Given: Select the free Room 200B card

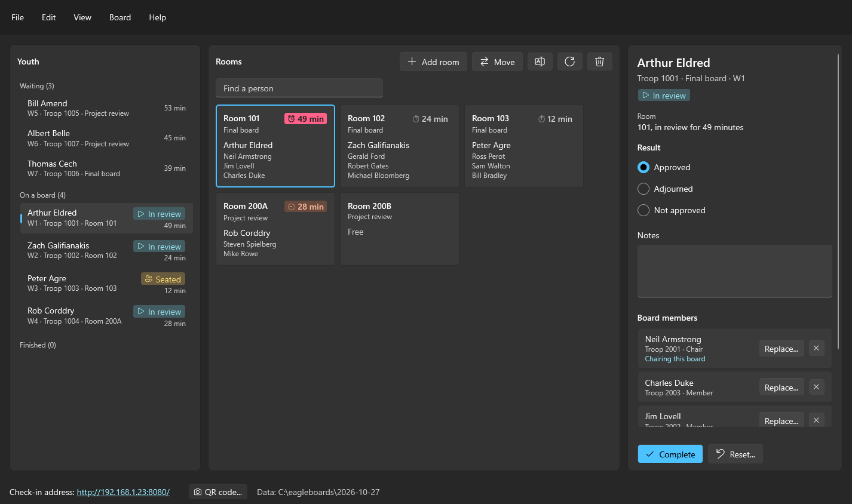Looking at the screenshot, I should point(400,229).
